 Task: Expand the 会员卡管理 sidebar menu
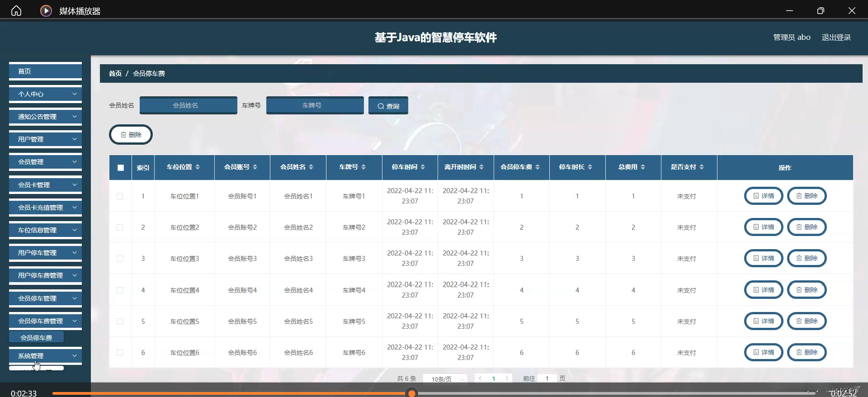coord(45,185)
